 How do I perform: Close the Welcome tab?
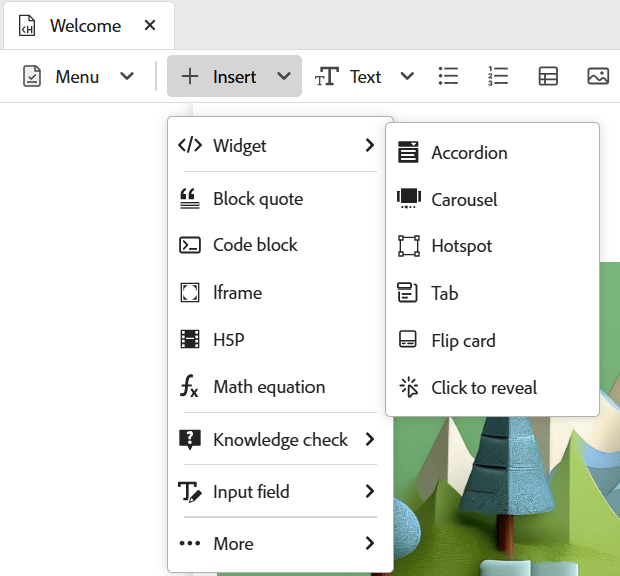tap(150, 25)
